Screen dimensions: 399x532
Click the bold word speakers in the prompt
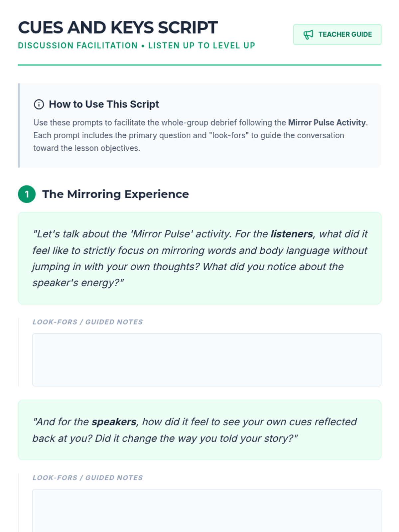point(114,422)
